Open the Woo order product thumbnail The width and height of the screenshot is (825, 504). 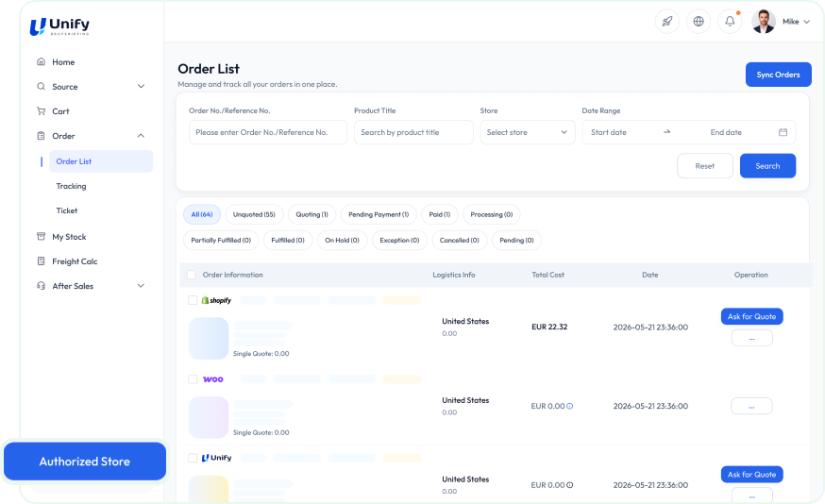click(209, 417)
